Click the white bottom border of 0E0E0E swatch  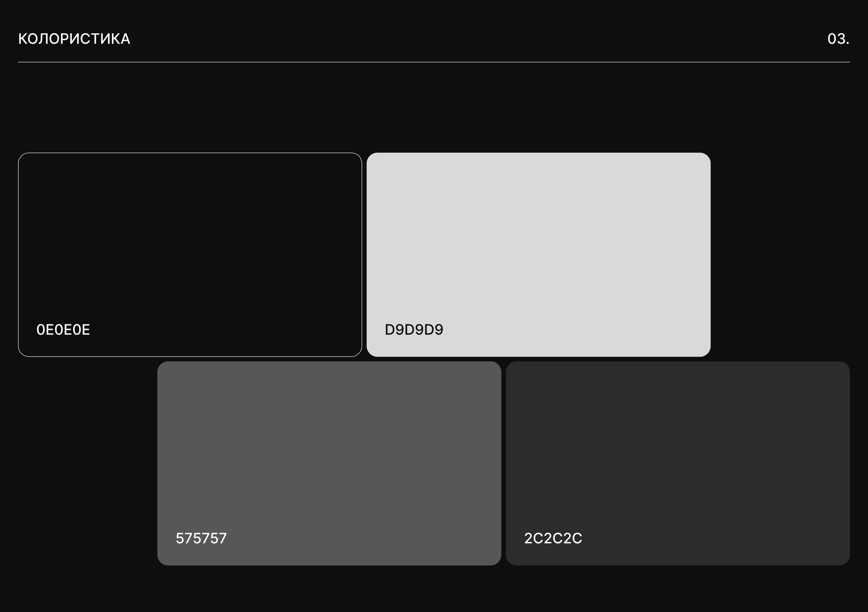pyautogui.click(x=190, y=356)
